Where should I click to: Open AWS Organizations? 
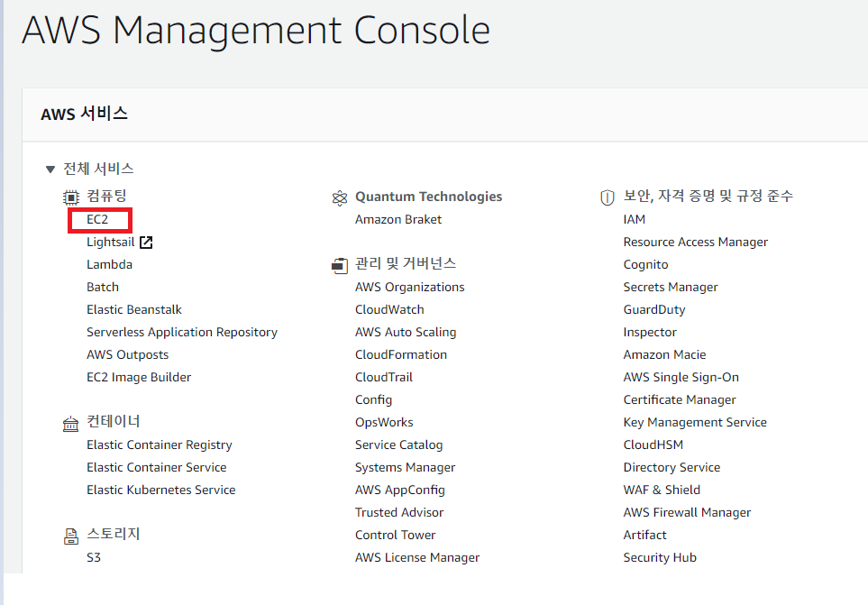coord(409,288)
